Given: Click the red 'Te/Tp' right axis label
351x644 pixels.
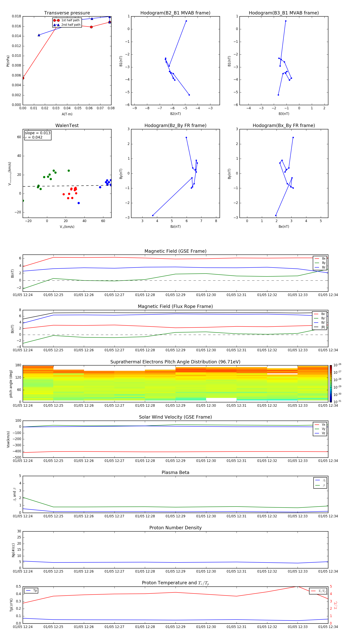Looking at the screenshot, I should point(336,605).
